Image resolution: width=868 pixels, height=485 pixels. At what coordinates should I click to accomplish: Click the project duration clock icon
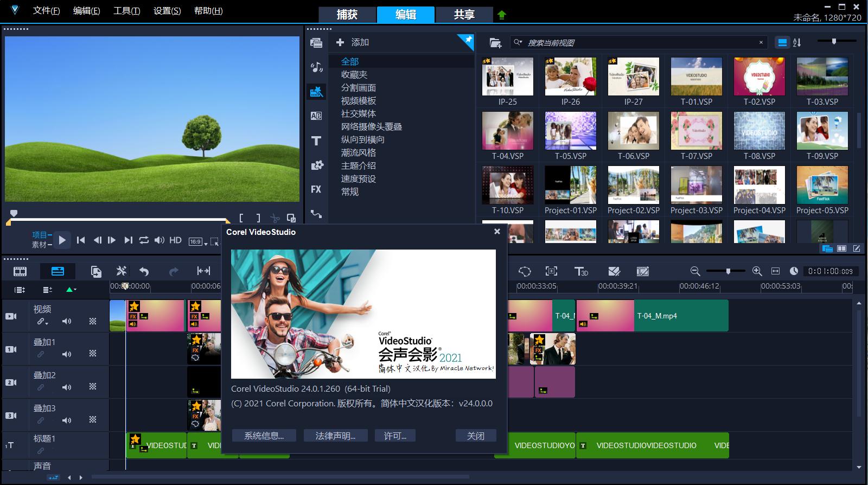pyautogui.click(x=794, y=271)
